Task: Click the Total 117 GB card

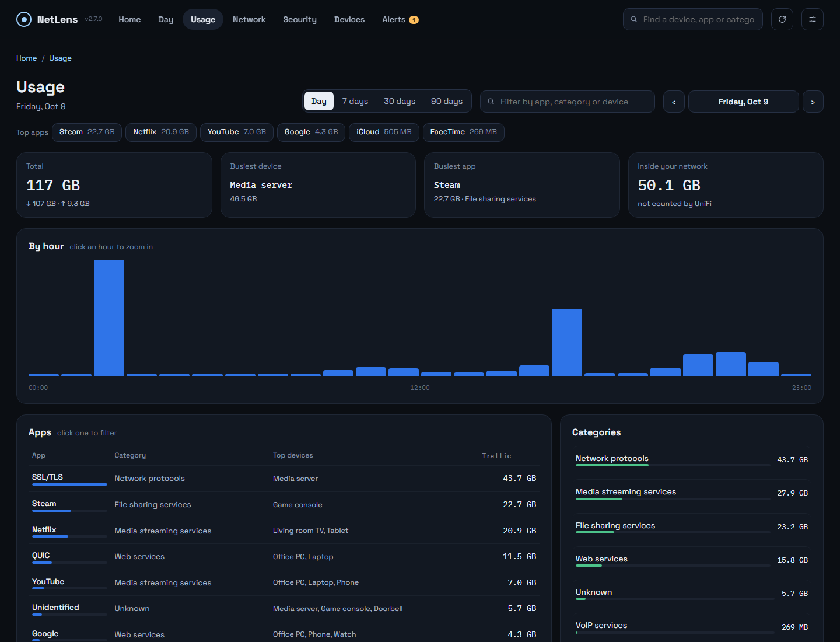Action: [114, 185]
